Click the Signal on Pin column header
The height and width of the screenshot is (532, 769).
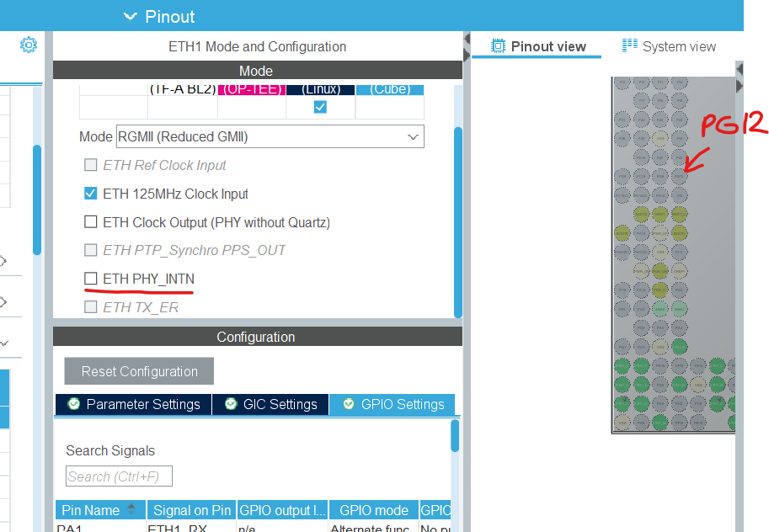tap(192, 510)
